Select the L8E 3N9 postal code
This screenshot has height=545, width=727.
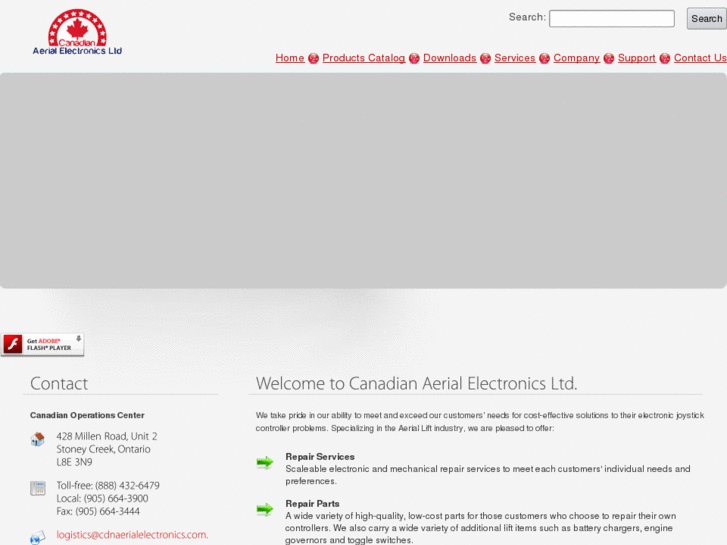[x=74, y=462]
